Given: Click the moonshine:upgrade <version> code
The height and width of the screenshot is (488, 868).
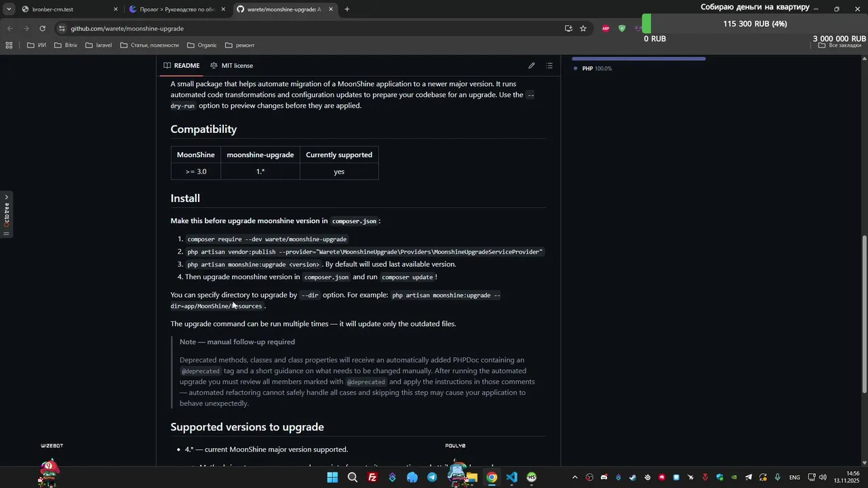Looking at the screenshot, I should coord(253,264).
